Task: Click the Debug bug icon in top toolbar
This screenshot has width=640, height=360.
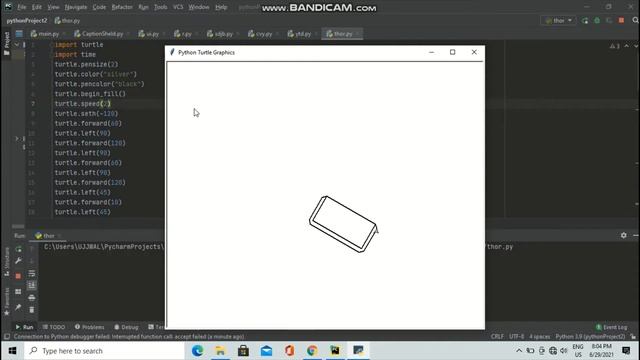Action: coord(597,20)
